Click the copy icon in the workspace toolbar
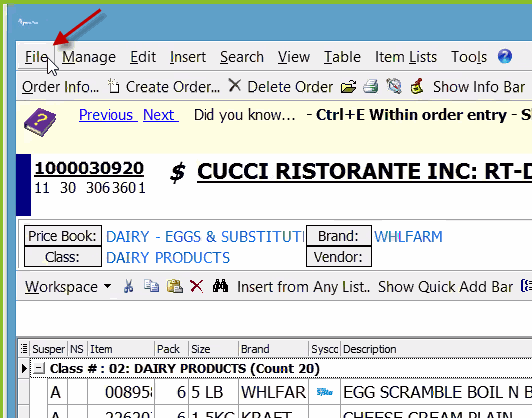 (x=151, y=286)
